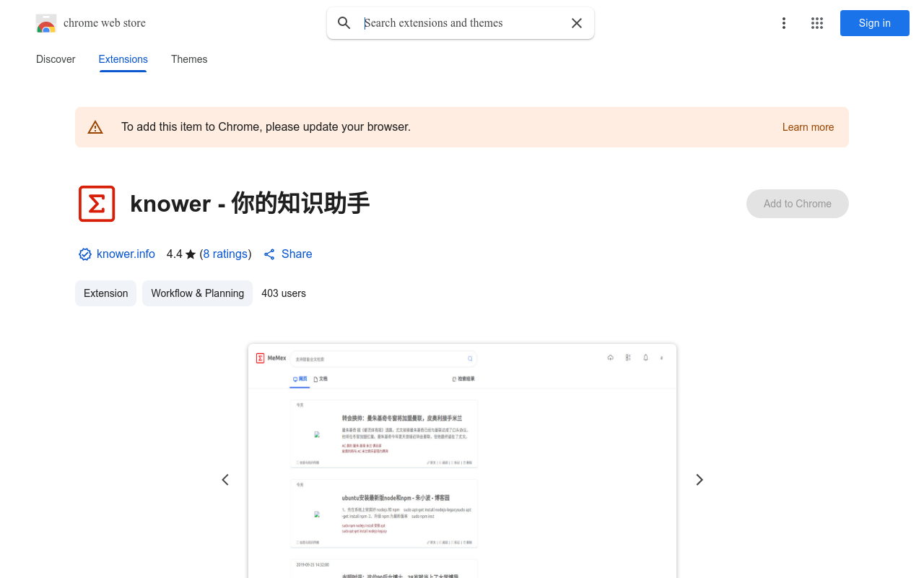Click the disabled Add to Chrome button

click(x=798, y=204)
